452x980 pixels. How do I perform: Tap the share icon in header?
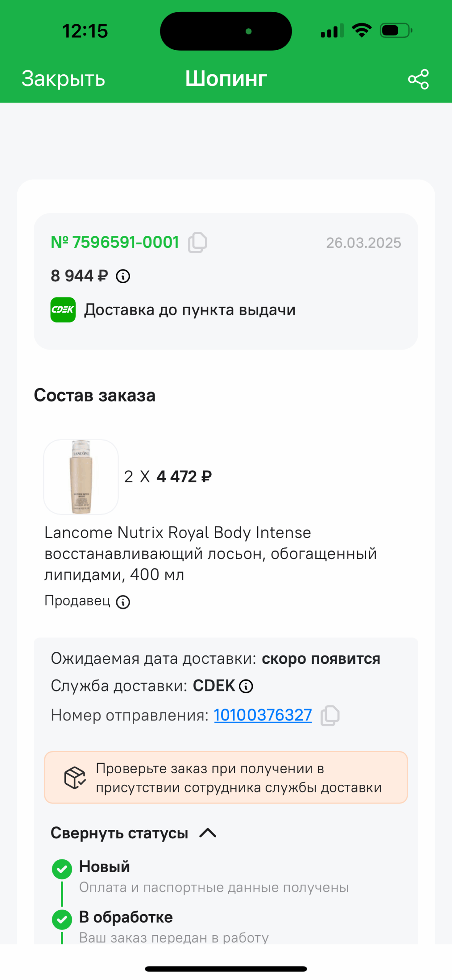pyautogui.click(x=418, y=79)
